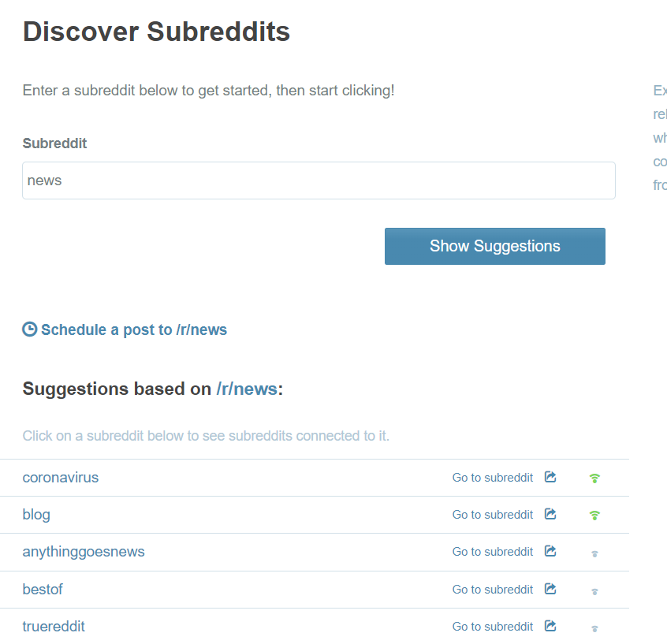The image size is (667, 644).
Task: Click grey signal icon in bestof row
Action: coord(594,591)
